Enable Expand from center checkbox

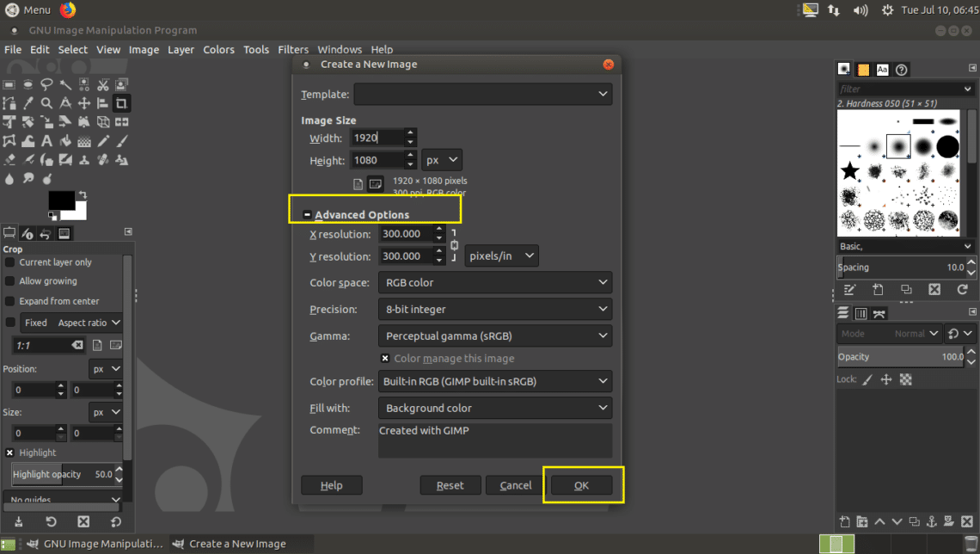click(x=9, y=301)
